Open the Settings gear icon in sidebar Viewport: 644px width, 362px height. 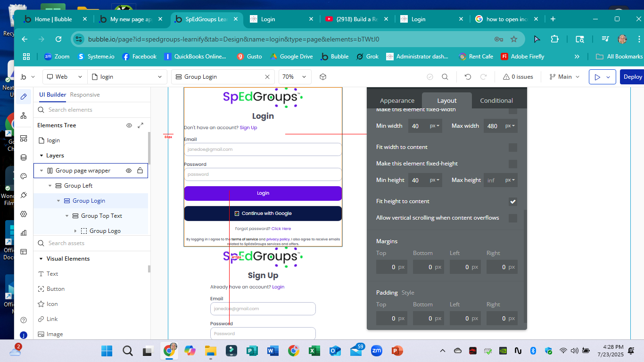[x=24, y=214]
